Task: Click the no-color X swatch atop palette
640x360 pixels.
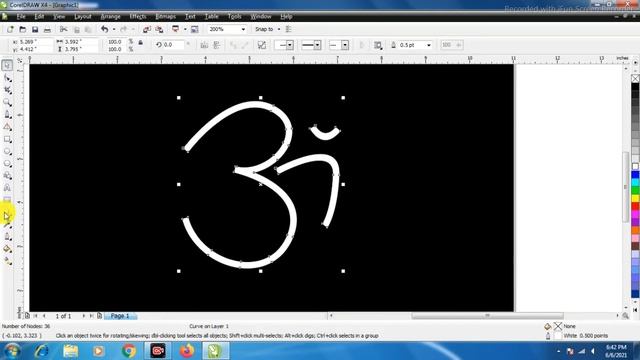Action: 635,78
